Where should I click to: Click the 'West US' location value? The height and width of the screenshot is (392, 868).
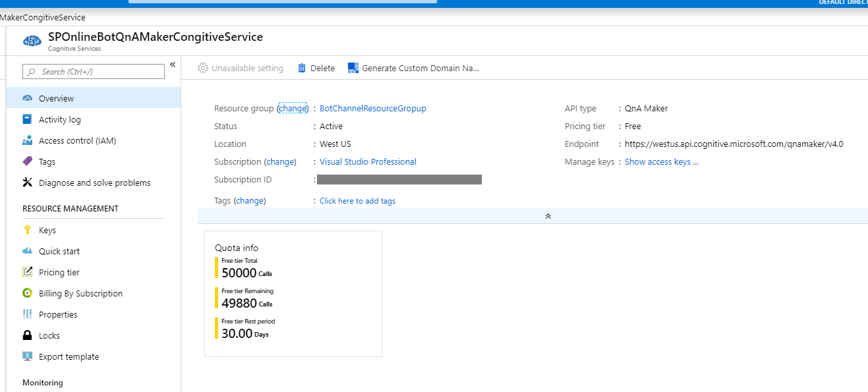[335, 144]
